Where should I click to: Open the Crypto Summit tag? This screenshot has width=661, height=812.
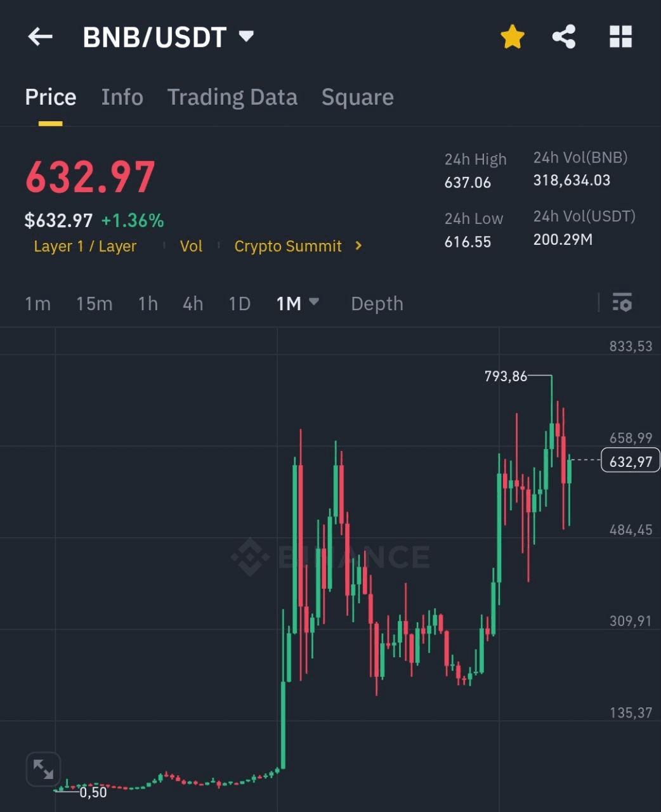[x=288, y=246]
